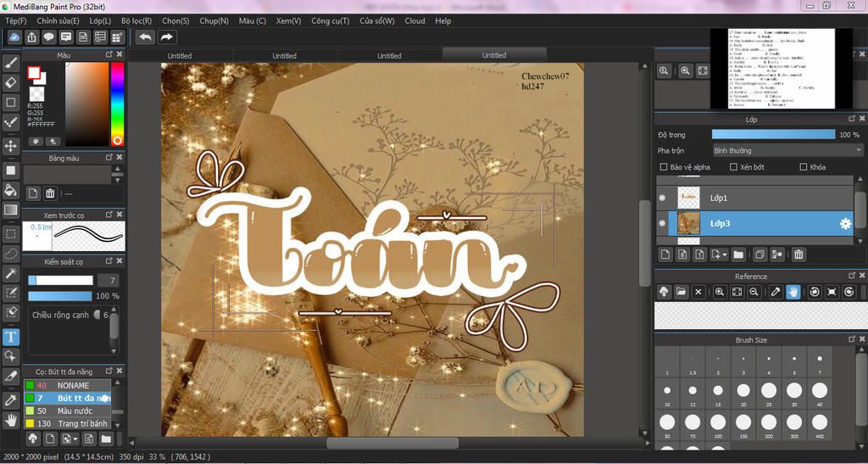Open the Tệp(F) menu
The image size is (868, 464).
pos(15,21)
